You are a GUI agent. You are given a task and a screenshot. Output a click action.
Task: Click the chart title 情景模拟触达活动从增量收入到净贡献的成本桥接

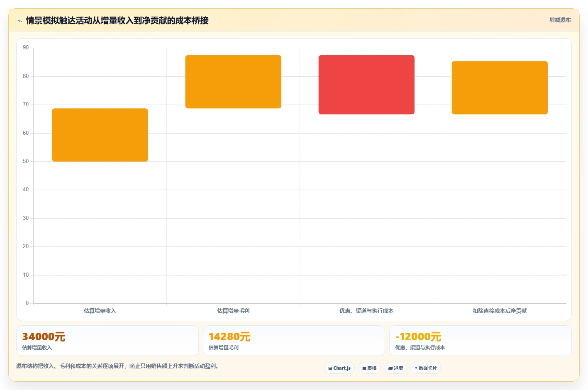click(117, 20)
